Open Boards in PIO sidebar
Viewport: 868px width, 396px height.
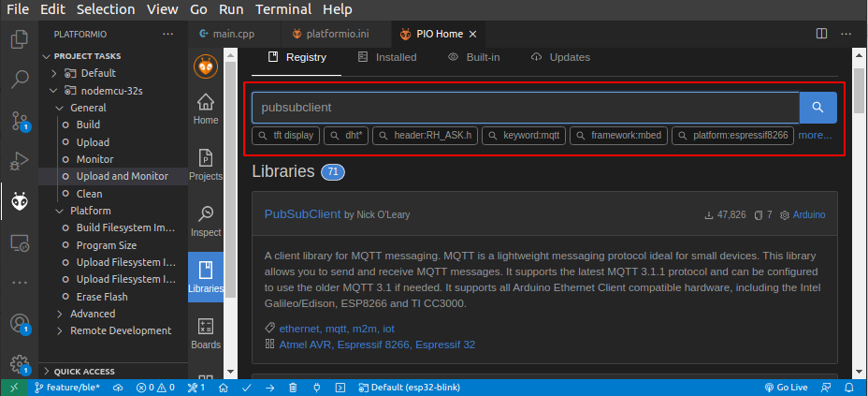click(206, 333)
